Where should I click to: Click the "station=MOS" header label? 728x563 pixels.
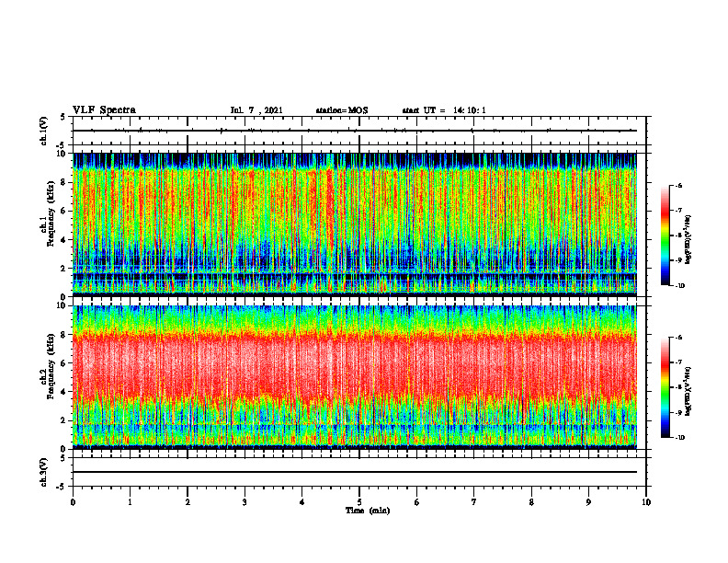click(x=342, y=110)
